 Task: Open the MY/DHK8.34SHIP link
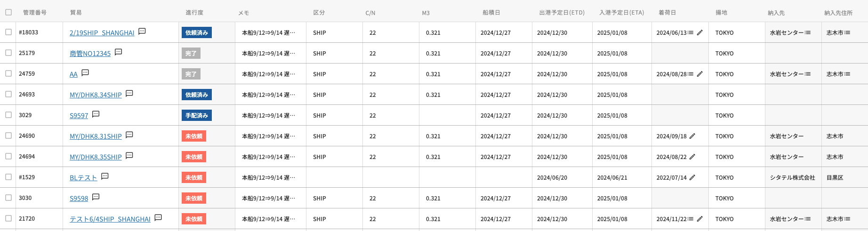(96, 95)
